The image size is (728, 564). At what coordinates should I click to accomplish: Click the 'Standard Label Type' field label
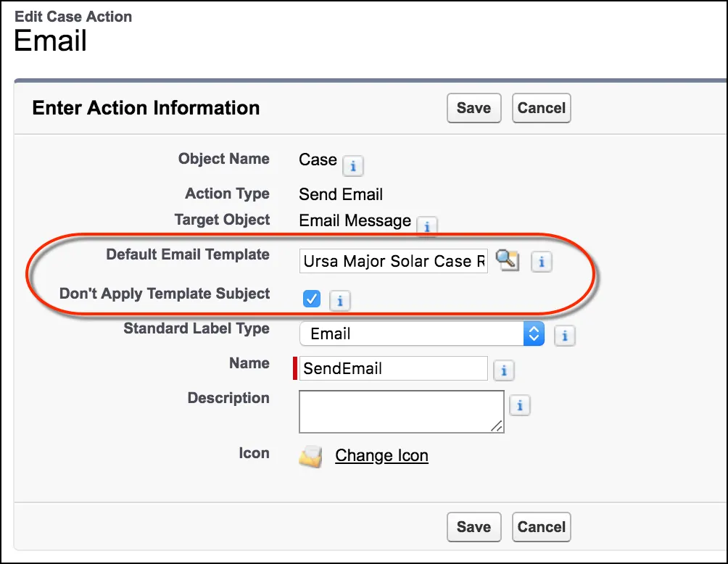(197, 328)
